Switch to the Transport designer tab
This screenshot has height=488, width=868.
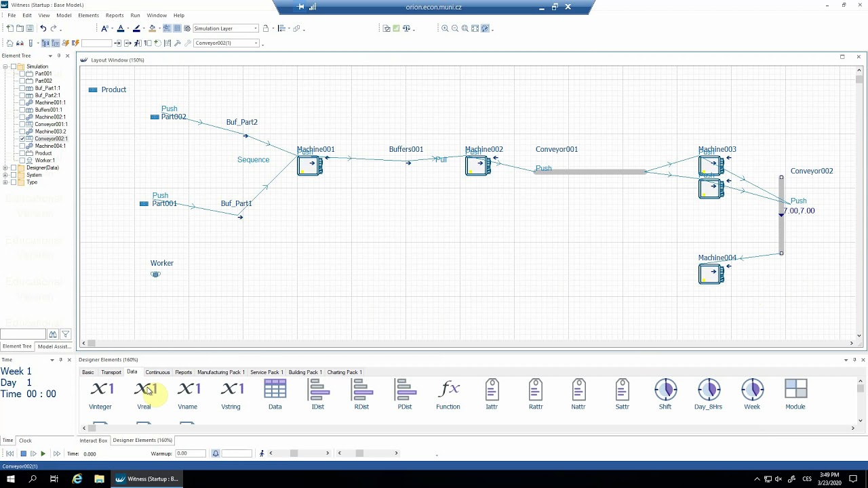(x=111, y=372)
